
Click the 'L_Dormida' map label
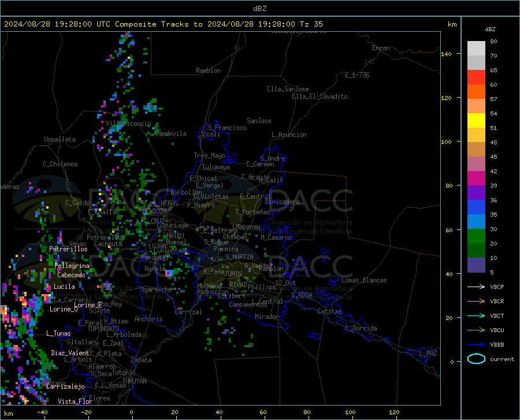(361, 328)
